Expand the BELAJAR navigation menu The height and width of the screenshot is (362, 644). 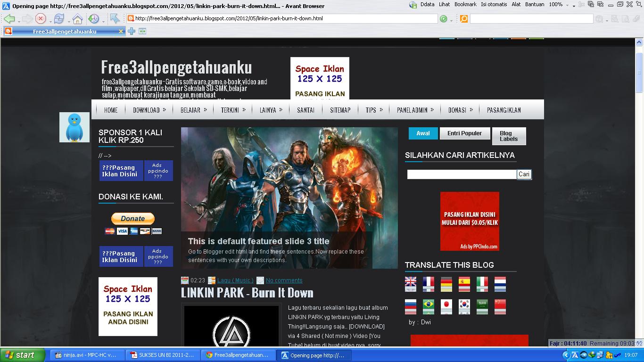click(x=193, y=110)
